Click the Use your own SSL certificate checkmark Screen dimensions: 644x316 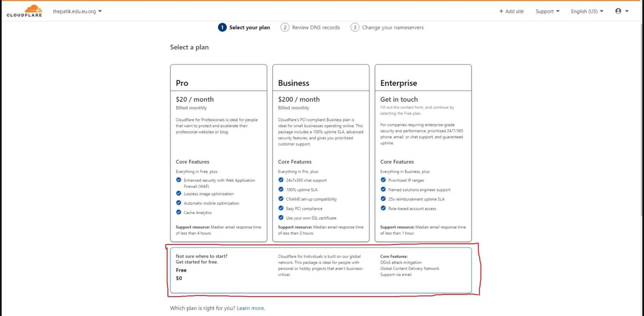(281, 217)
